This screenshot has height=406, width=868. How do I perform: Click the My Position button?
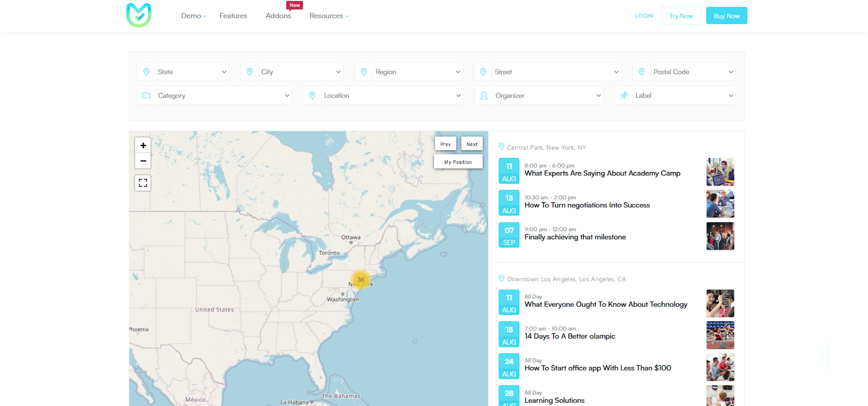pyautogui.click(x=458, y=162)
